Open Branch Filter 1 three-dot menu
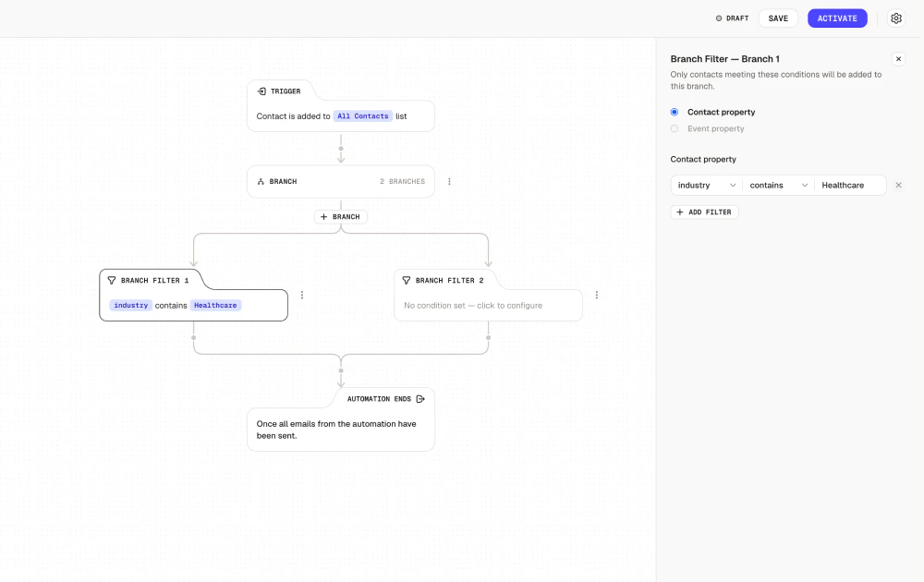 [x=302, y=295]
